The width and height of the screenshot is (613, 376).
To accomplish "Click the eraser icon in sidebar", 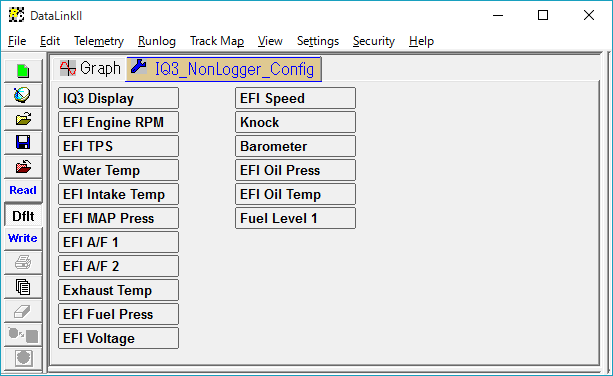I will 23,311.
